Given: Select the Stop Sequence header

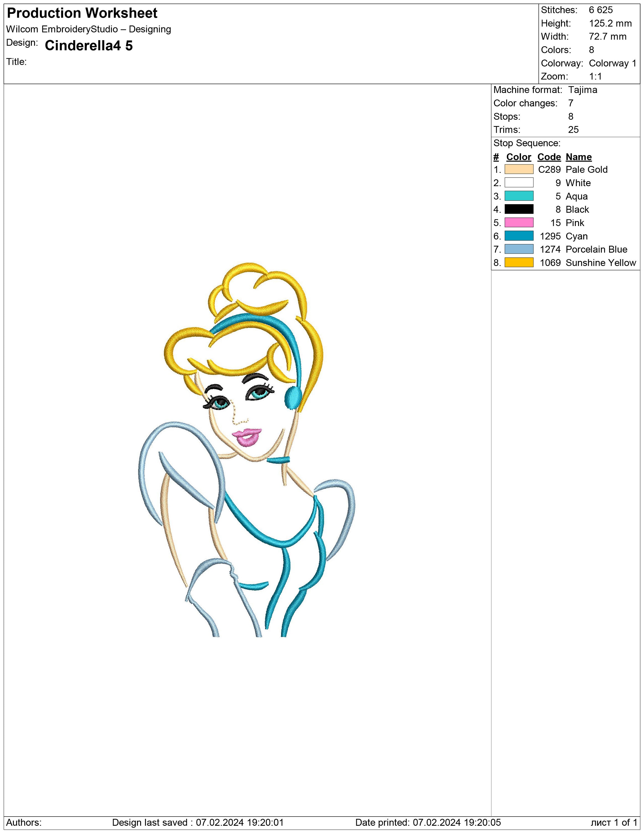Looking at the screenshot, I should (x=527, y=143).
